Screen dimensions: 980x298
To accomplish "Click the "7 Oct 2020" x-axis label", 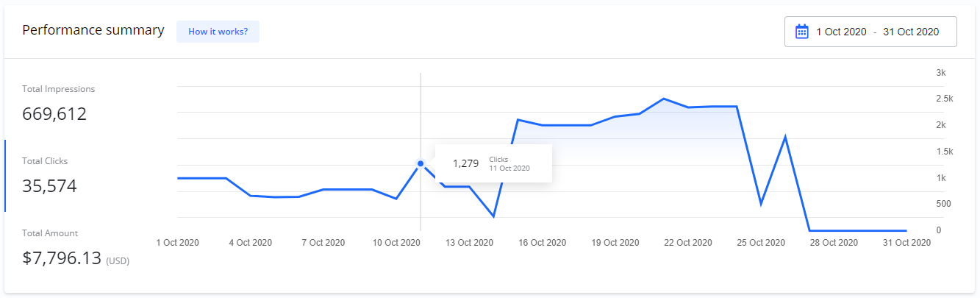I will pyautogui.click(x=323, y=243).
